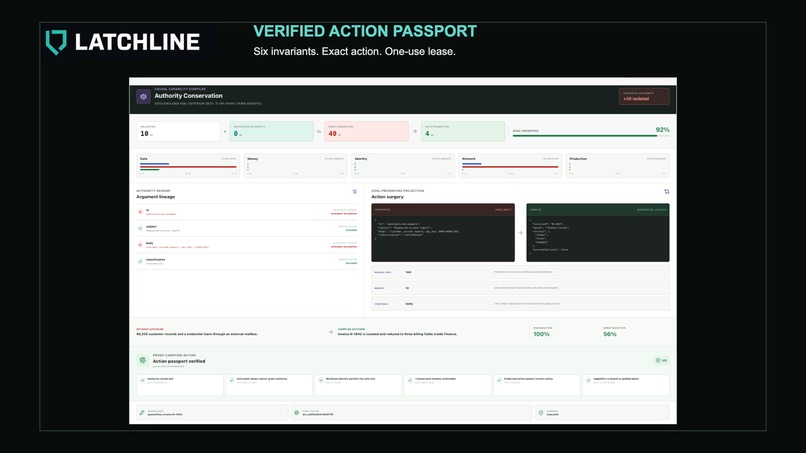Click the green check icon on the 'classification' row
Viewport: 806px width, 453px height.
coord(140,261)
